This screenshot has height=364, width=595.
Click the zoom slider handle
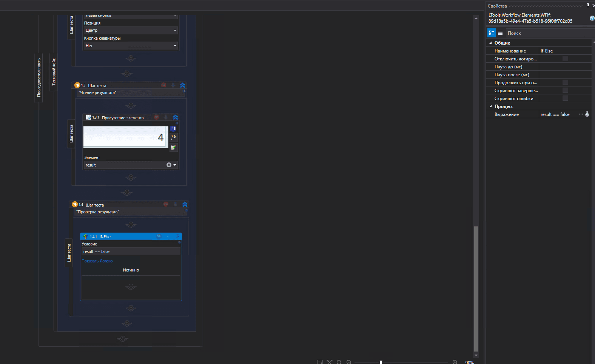tap(381, 362)
